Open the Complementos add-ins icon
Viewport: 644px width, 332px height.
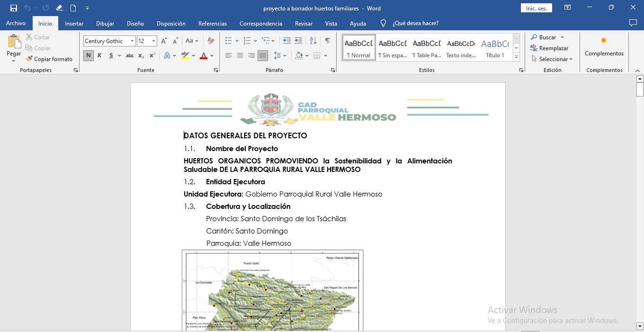[x=604, y=46]
